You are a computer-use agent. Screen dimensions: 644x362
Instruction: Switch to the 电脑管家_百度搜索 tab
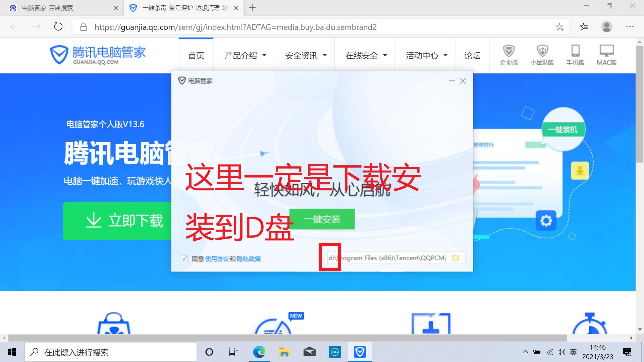tap(47, 8)
